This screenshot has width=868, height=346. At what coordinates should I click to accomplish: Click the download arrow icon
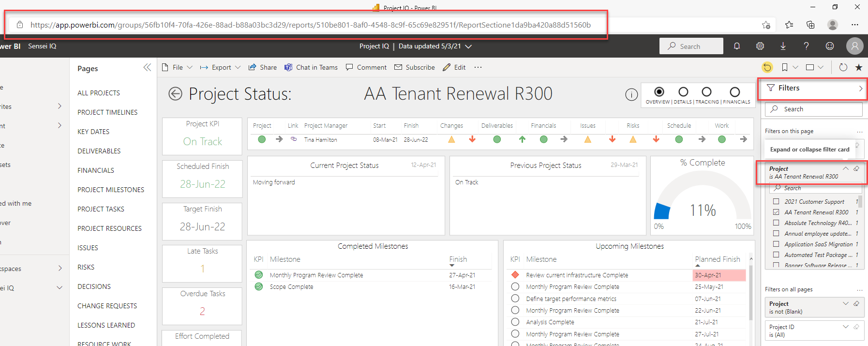coord(783,46)
